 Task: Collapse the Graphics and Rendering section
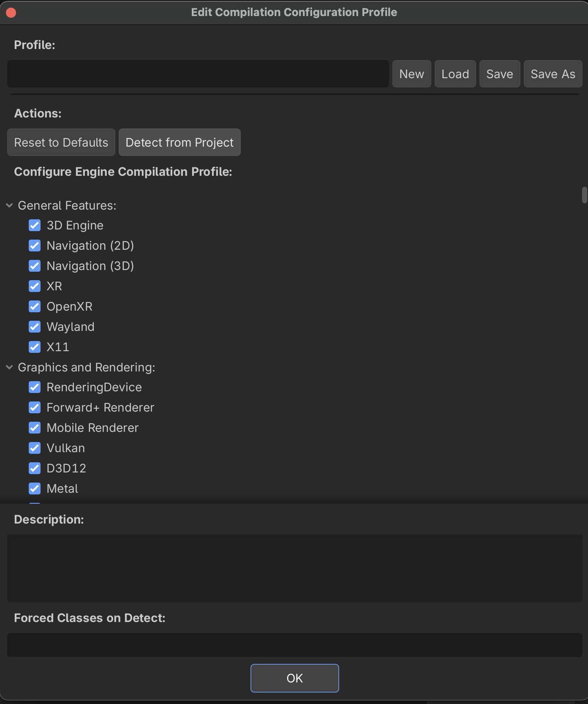pos(9,367)
